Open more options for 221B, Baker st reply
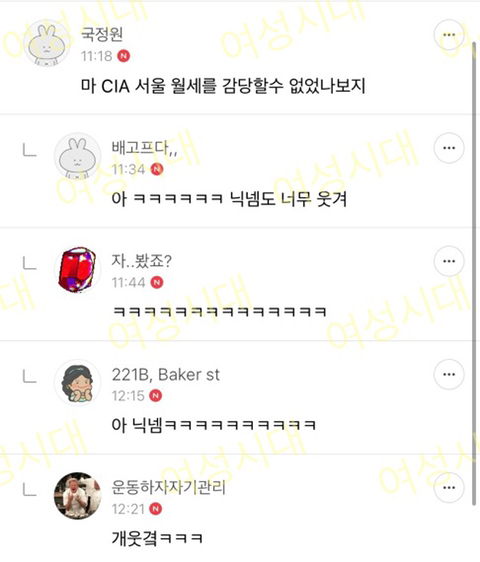The height and width of the screenshot is (562, 480). click(x=449, y=375)
